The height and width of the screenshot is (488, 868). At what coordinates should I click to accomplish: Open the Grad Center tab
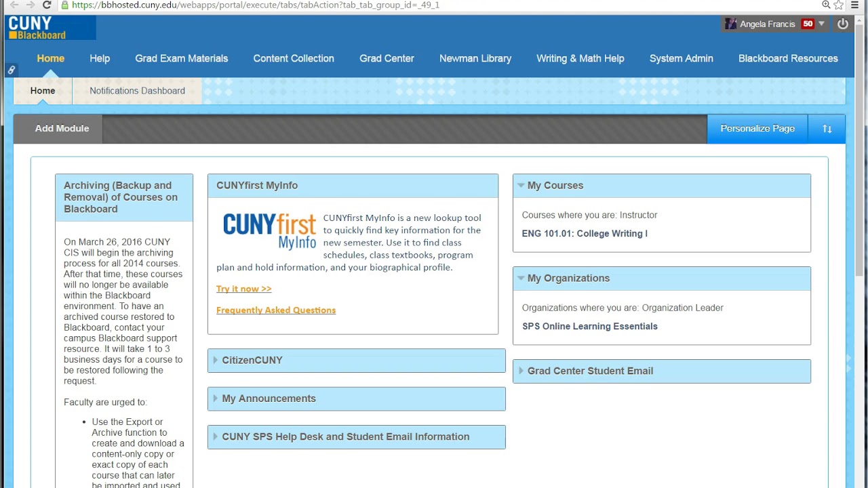coord(387,58)
